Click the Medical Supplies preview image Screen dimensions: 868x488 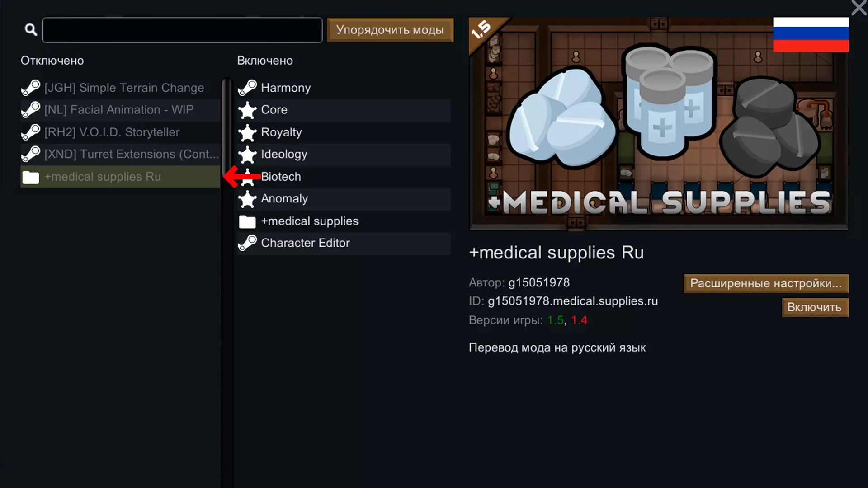(x=659, y=124)
